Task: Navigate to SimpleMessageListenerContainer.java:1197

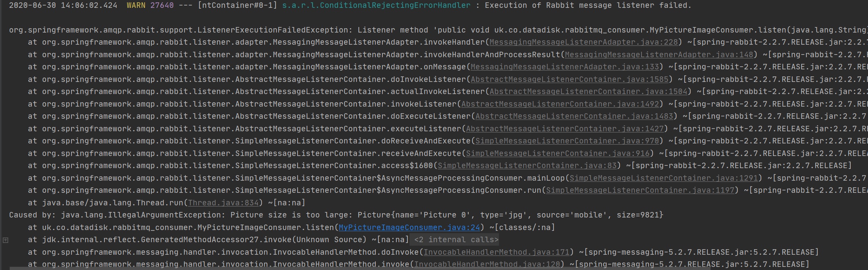Action: (640, 190)
